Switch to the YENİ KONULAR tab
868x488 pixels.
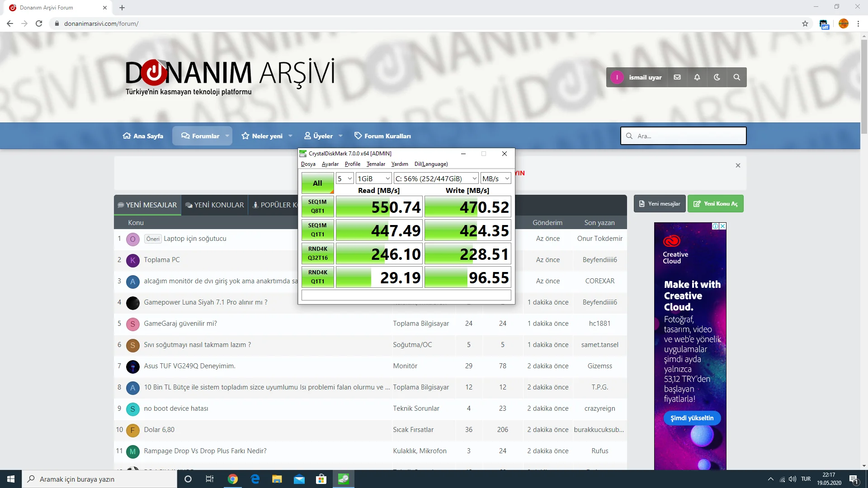point(215,205)
